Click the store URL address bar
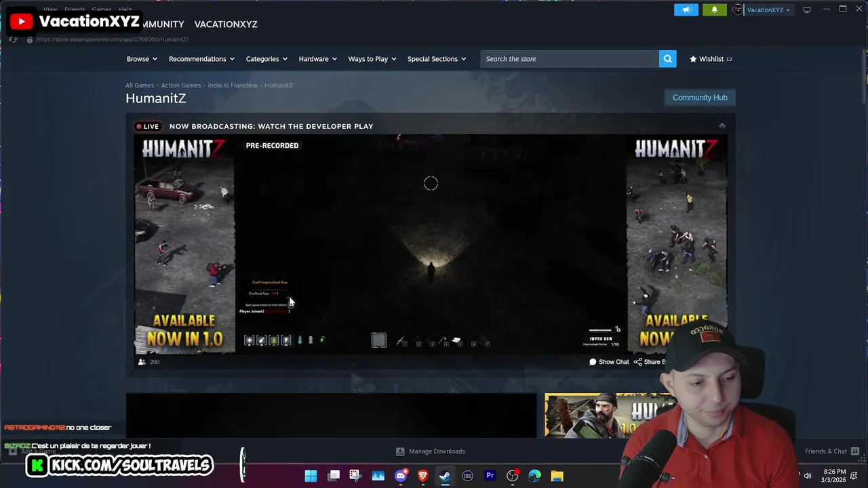Viewport: 868px width, 488px height. (x=112, y=39)
